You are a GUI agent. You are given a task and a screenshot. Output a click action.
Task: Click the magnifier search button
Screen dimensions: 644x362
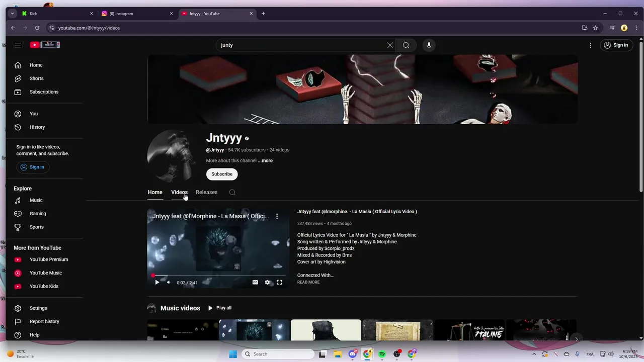pos(406,45)
